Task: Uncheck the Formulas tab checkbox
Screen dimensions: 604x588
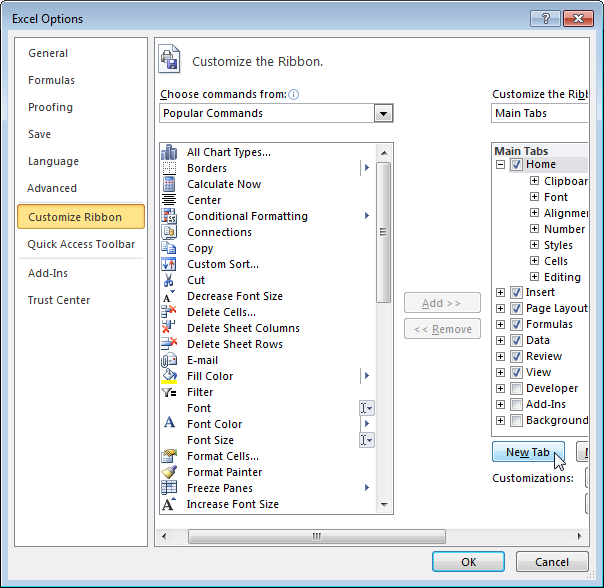Action: (x=516, y=324)
